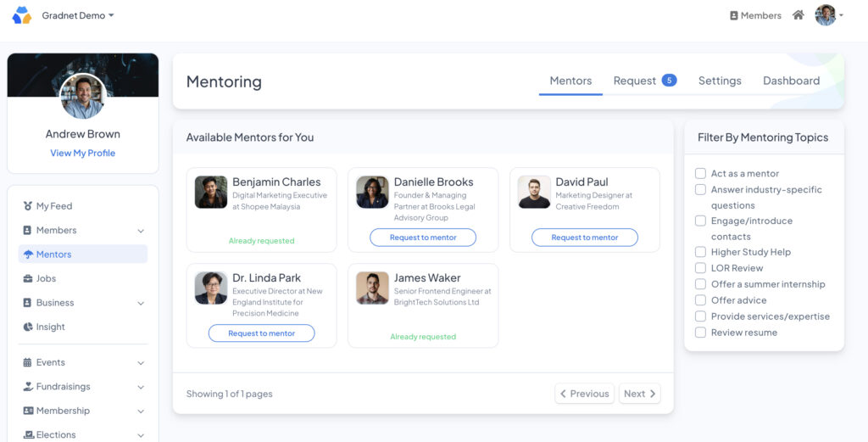Expand the Business sidebar section
This screenshot has height=442, width=868.
point(141,304)
